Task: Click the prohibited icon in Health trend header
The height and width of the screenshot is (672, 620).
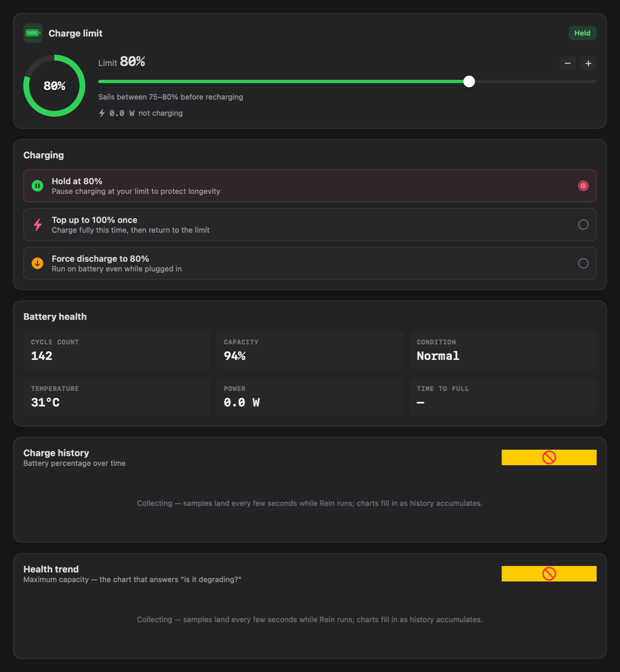Action: (549, 574)
